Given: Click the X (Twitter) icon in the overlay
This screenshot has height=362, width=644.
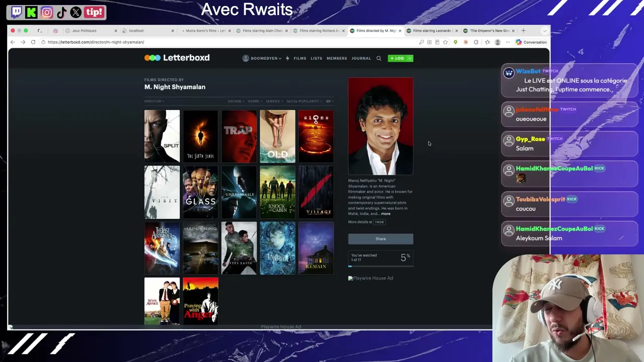Looking at the screenshot, I should [76, 12].
